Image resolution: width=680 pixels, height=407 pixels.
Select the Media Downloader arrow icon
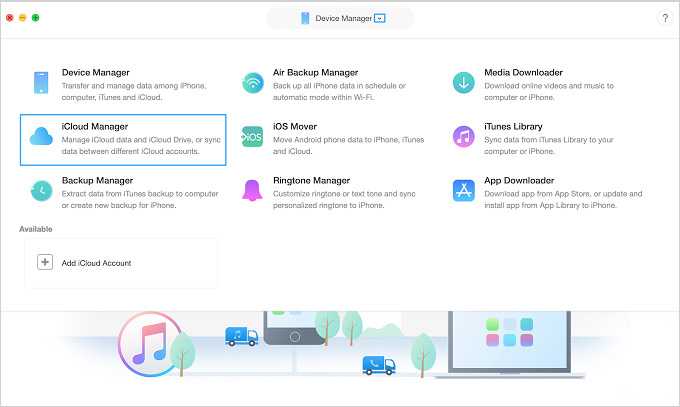(463, 83)
